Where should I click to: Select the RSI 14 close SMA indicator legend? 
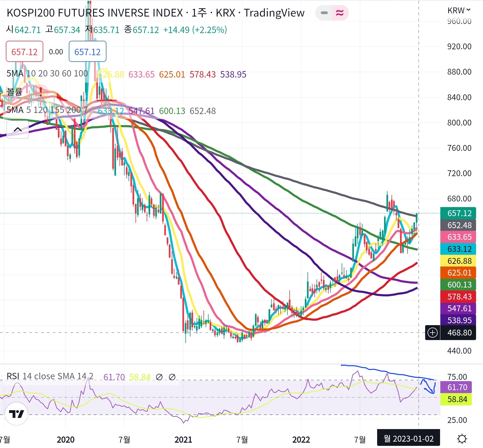tap(50, 376)
